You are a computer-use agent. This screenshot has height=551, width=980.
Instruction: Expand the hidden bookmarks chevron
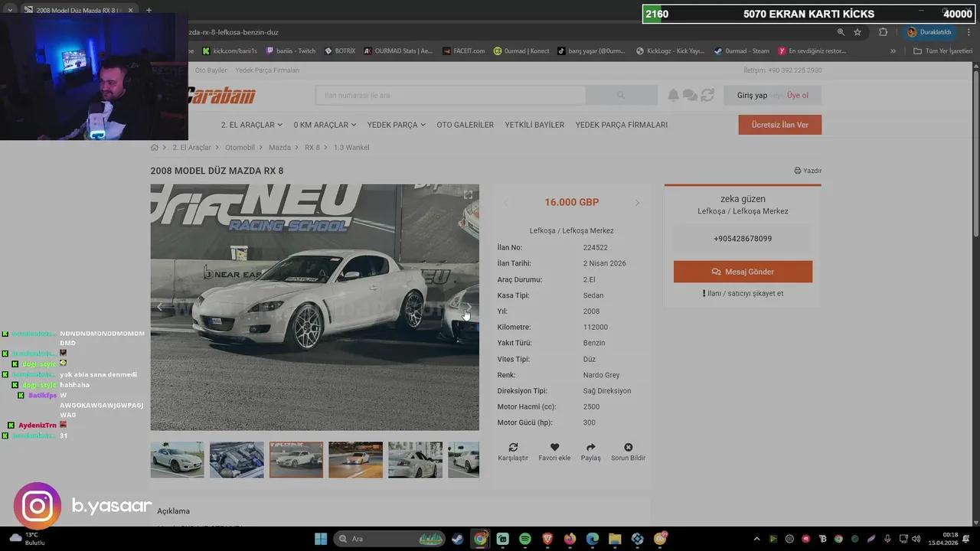click(893, 51)
